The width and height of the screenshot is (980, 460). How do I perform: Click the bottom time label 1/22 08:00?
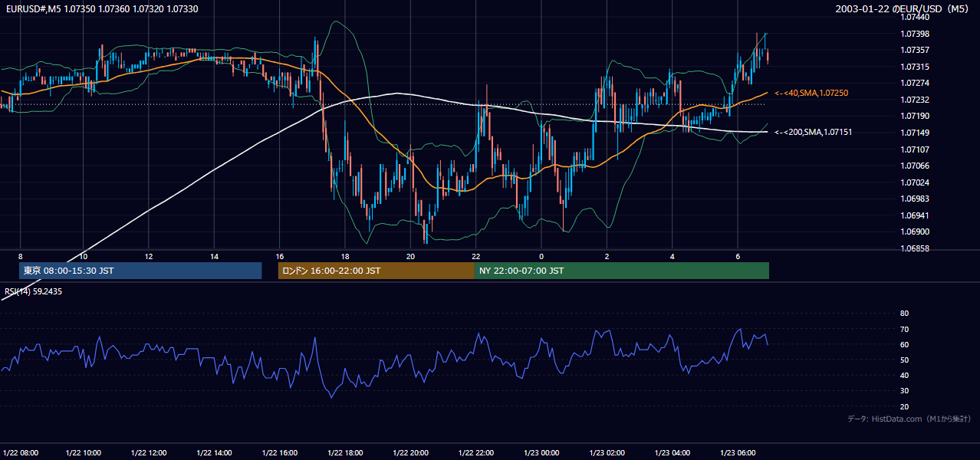click(20, 452)
